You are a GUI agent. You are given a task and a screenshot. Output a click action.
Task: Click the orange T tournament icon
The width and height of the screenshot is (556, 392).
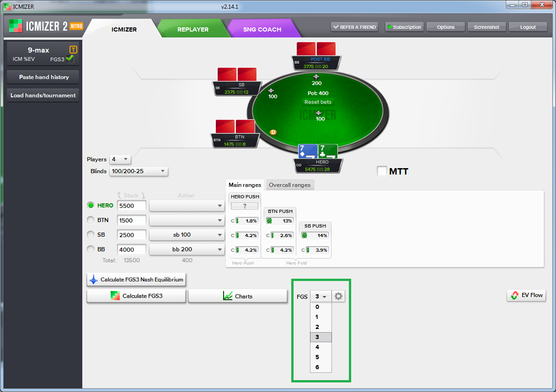(73, 49)
